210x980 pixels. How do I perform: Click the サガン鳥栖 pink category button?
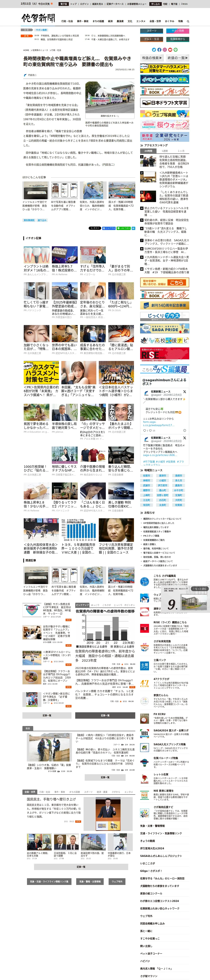(178, 31)
